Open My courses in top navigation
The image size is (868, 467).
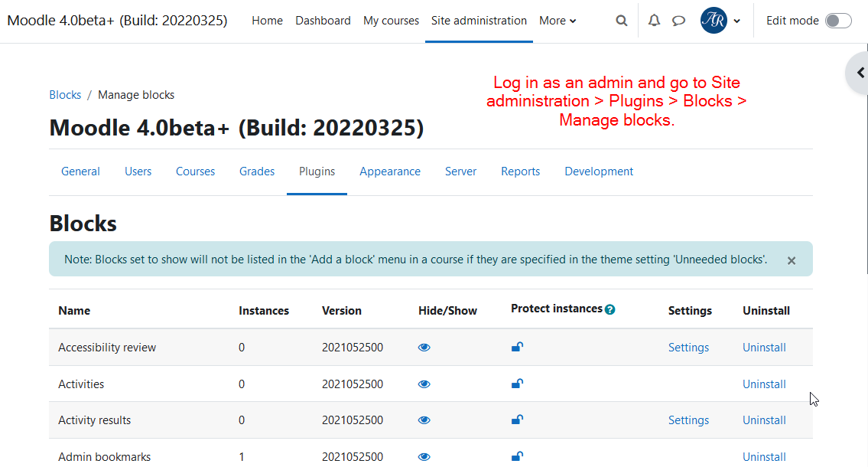coord(391,21)
